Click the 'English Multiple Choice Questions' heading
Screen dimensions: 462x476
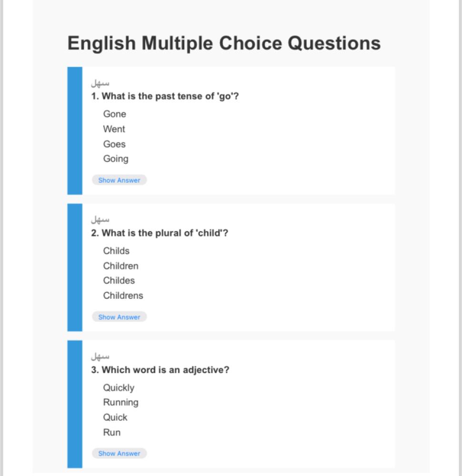pyautogui.click(x=224, y=43)
